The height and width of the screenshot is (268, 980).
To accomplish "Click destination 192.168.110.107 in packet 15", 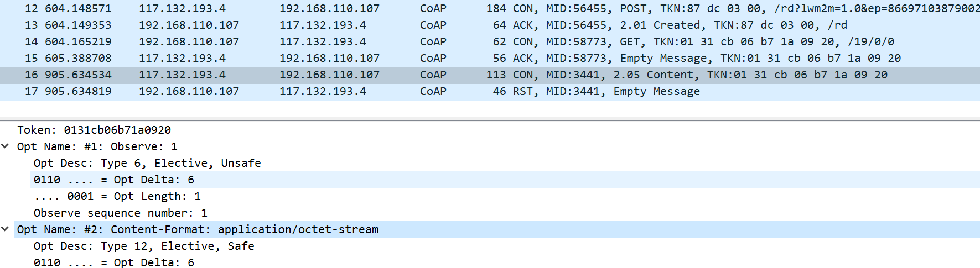I will (x=330, y=58).
